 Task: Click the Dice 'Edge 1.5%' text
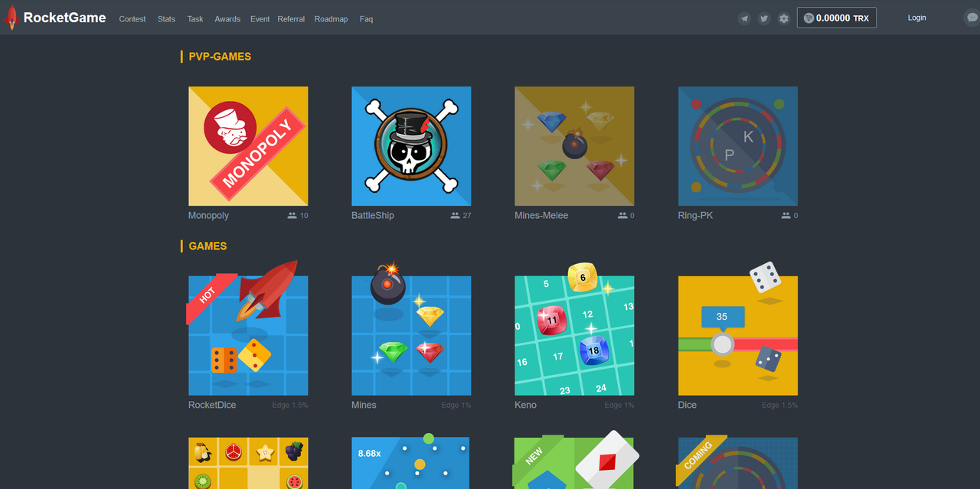click(779, 406)
